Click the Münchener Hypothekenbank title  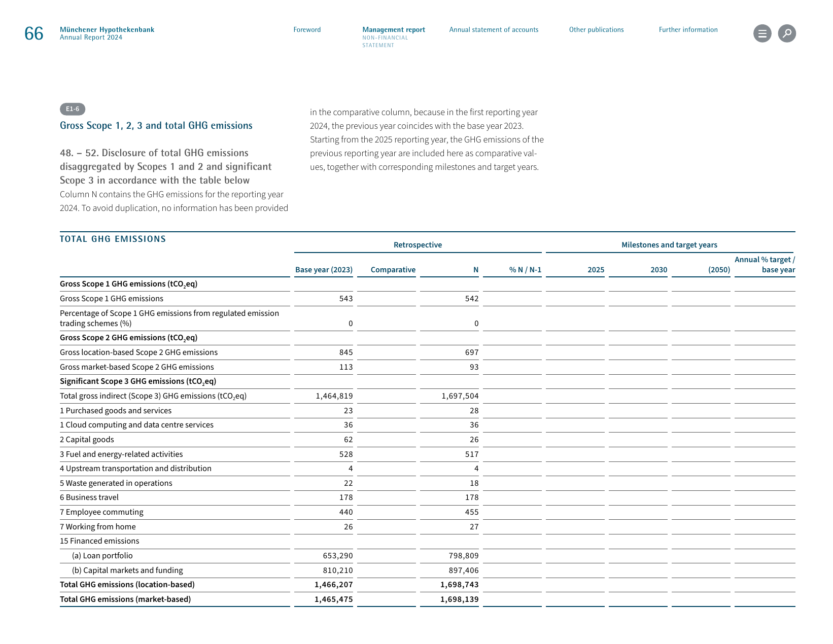point(107,29)
